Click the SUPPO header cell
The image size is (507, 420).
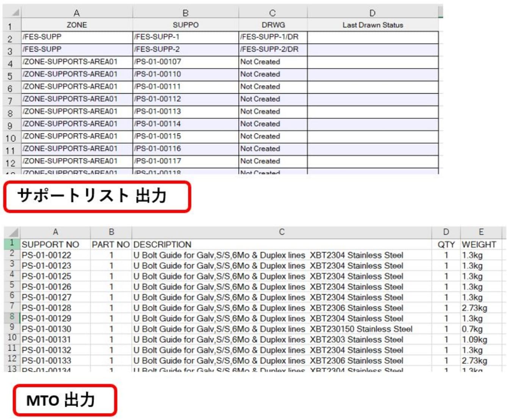click(x=185, y=25)
